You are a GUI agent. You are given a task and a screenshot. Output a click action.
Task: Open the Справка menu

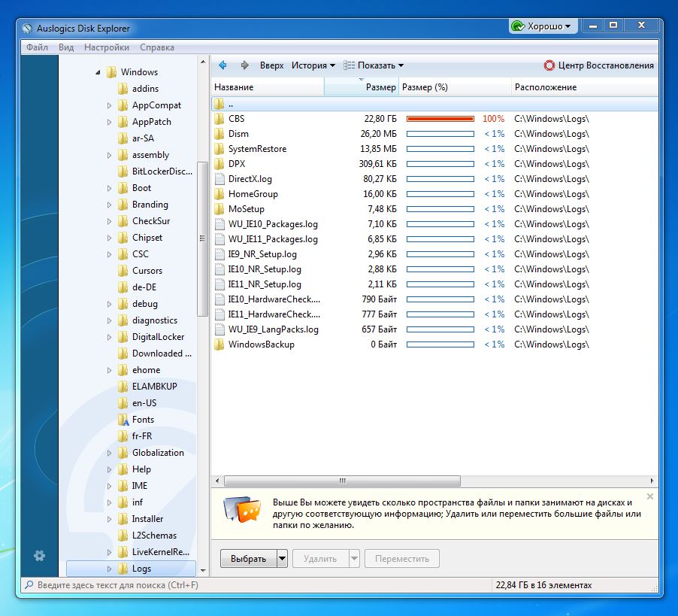tap(157, 47)
